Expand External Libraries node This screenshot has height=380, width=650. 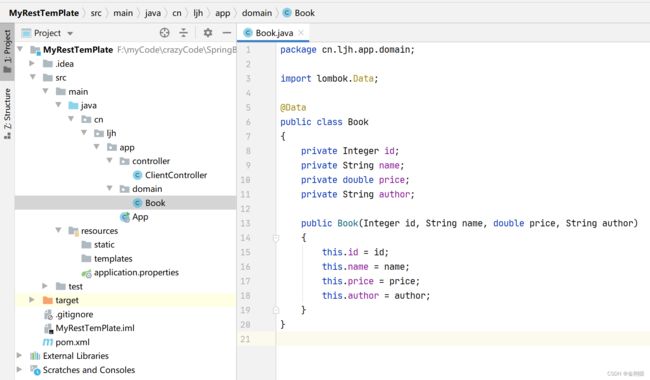[x=19, y=356]
